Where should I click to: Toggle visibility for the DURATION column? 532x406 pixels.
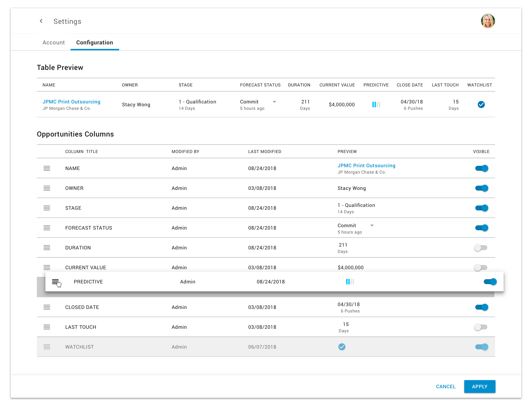pyautogui.click(x=481, y=248)
